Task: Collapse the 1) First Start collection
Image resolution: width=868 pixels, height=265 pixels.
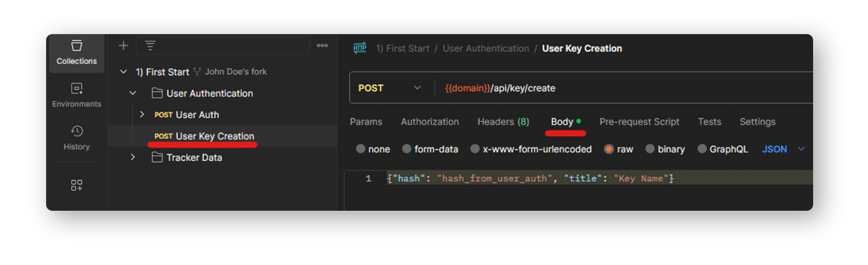Action: point(124,72)
